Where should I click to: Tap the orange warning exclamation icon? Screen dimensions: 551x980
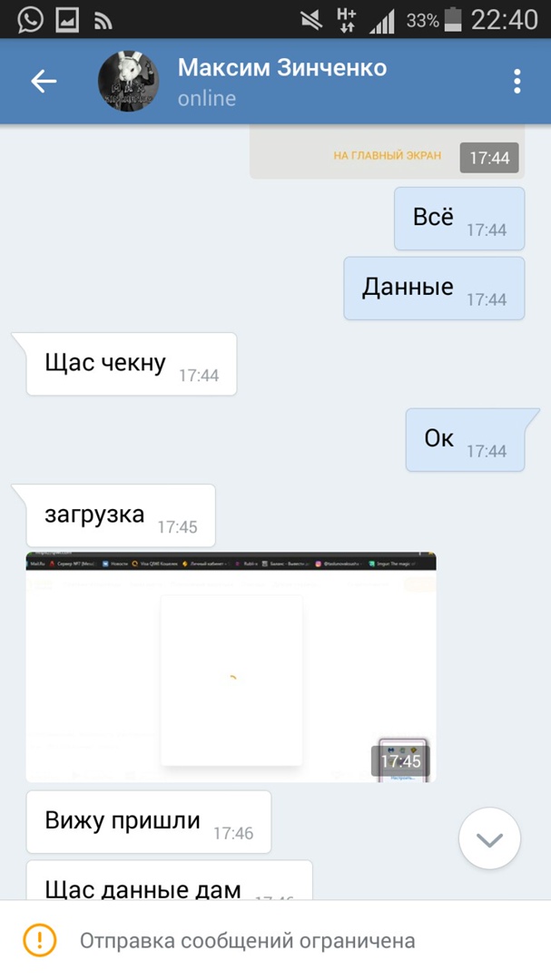point(39,940)
